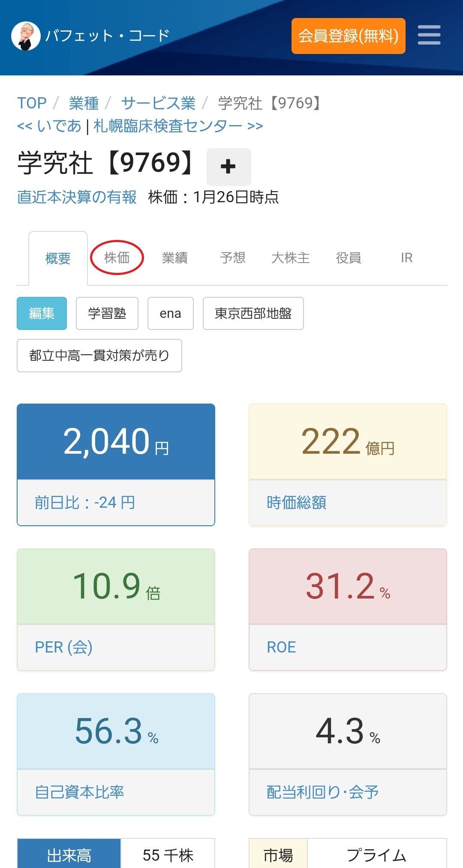Go to previous company いであ
The width and height of the screenshot is (463, 868).
pyautogui.click(x=49, y=126)
